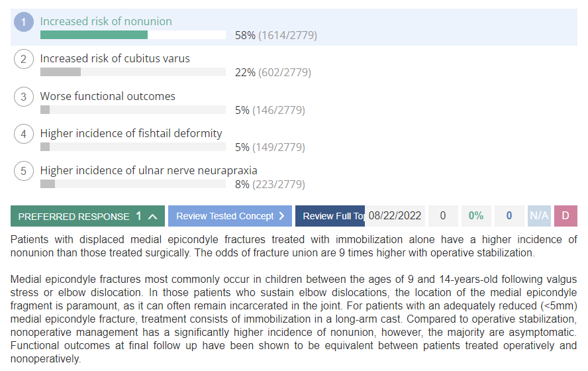Click the Preferred Response green button
Image resolution: width=588 pixels, height=371 pixels.
coord(87,216)
